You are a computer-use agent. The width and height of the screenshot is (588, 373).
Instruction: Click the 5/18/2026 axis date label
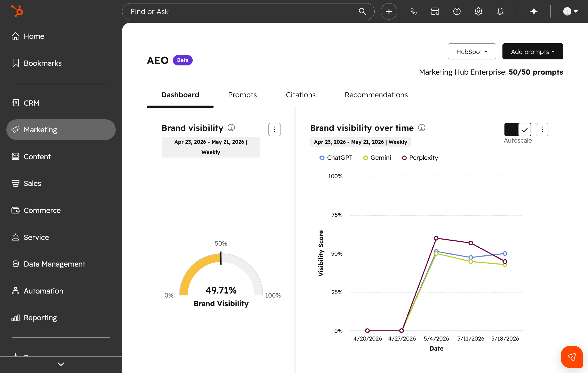point(505,339)
